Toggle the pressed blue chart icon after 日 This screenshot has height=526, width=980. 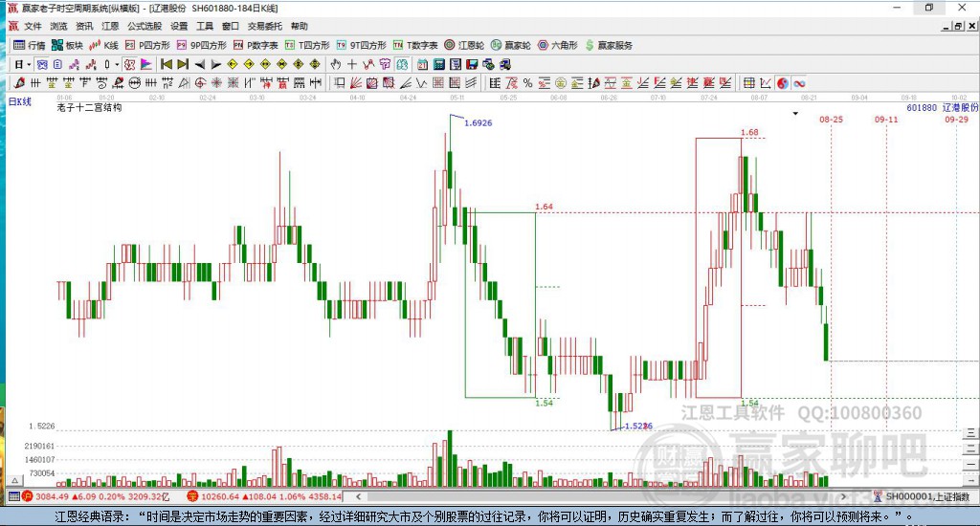click(41, 64)
